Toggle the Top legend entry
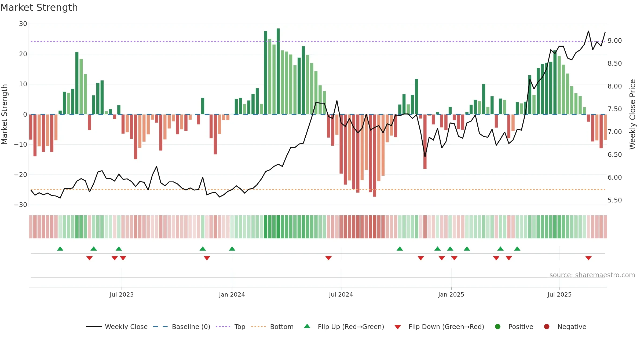The image size is (644, 362). pyautogui.click(x=230, y=327)
